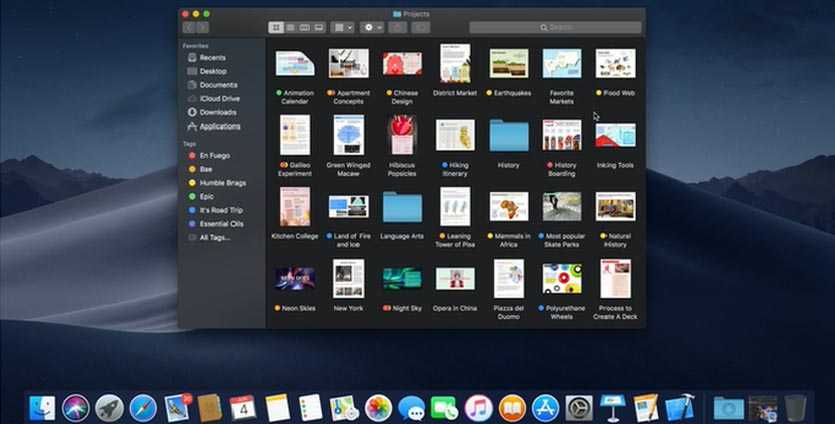Select the red En Fuego tag
835x424 pixels.
click(x=214, y=156)
